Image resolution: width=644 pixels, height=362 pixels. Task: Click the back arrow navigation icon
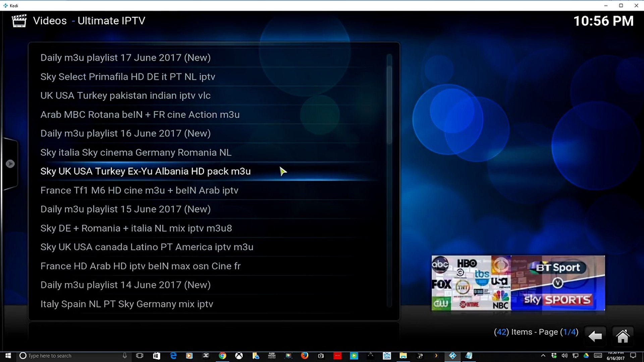[x=595, y=336]
